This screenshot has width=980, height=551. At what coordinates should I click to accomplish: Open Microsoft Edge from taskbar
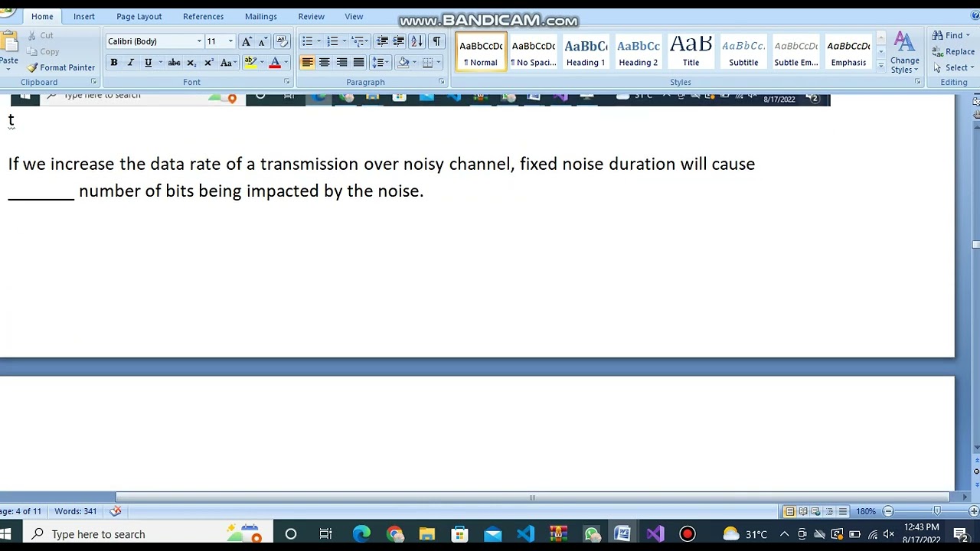tap(361, 534)
